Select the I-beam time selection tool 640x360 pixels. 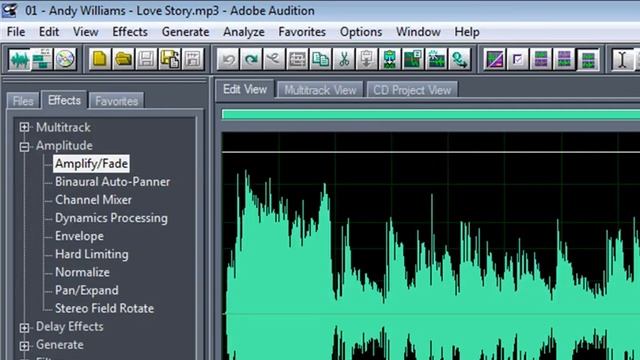622,60
